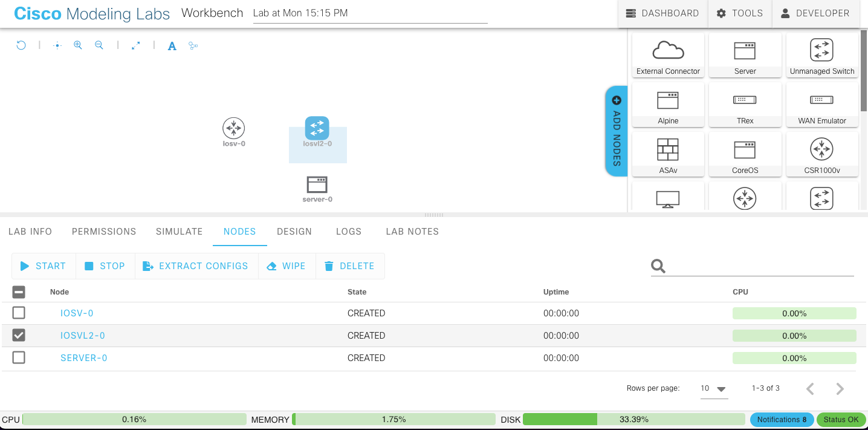Check the SERVER-0 row checkbox
Image resolution: width=868 pixels, height=430 pixels.
point(19,358)
